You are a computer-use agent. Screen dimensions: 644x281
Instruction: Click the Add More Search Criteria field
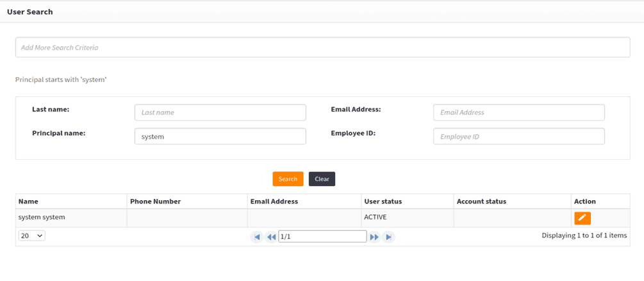pos(322,47)
